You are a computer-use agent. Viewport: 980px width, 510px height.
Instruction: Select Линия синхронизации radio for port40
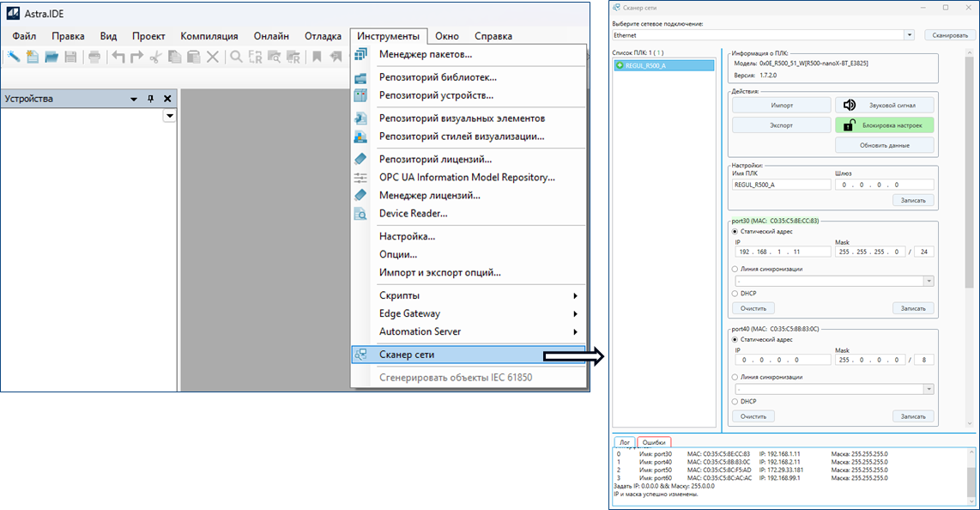(735, 377)
